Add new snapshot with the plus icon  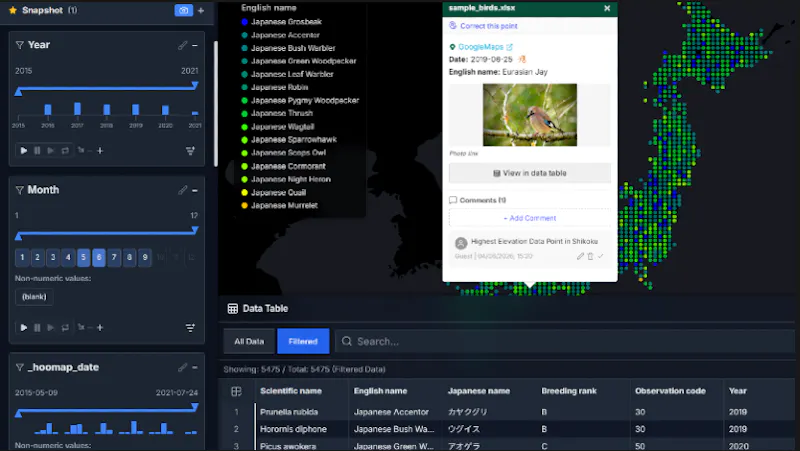coord(201,10)
